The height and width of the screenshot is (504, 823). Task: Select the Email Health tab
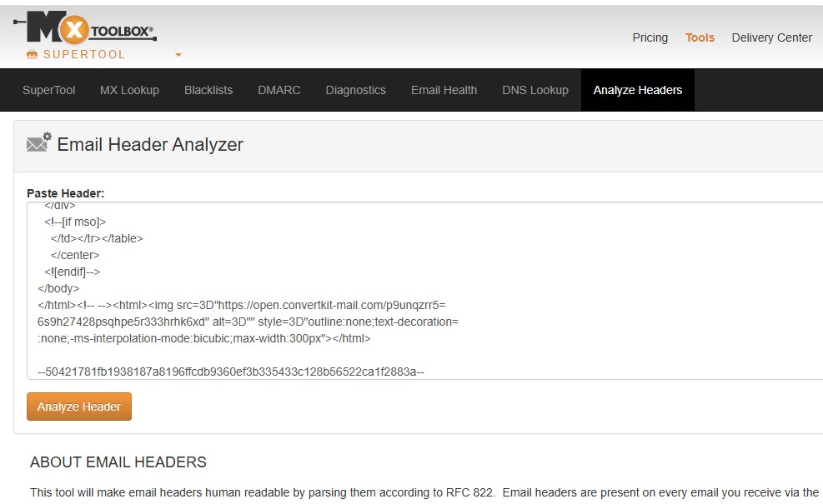coord(444,90)
